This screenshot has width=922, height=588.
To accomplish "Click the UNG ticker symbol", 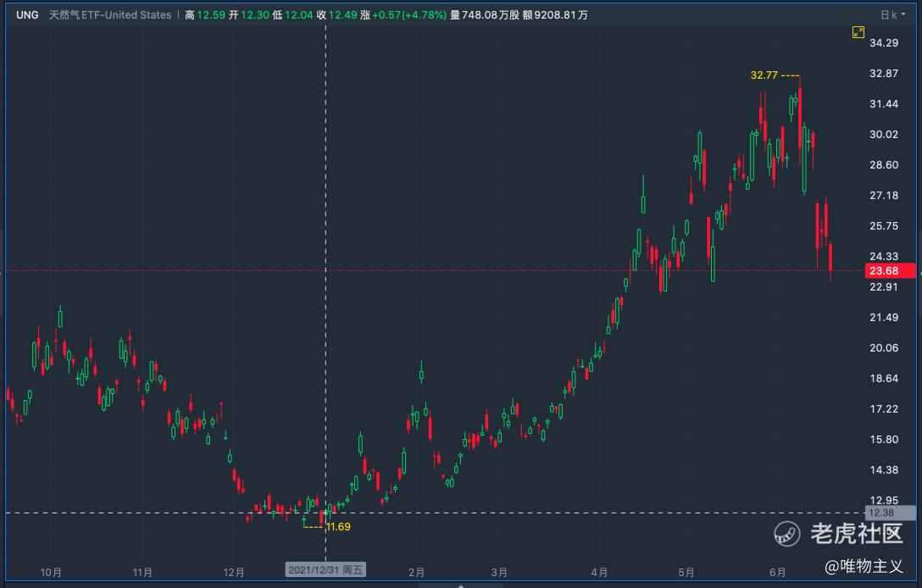I will coord(28,15).
